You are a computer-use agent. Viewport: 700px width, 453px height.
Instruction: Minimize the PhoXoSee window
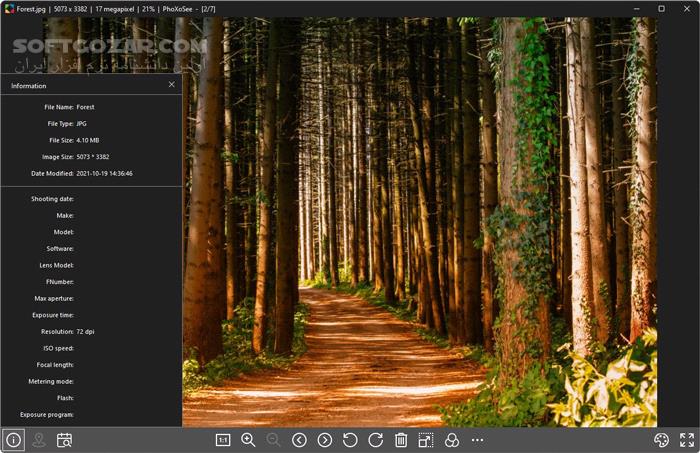637,8
